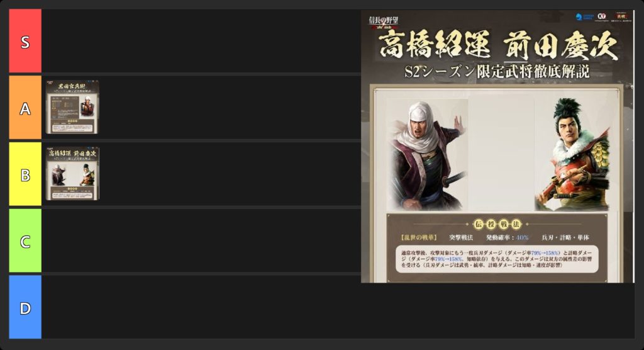Click the KT Koei Tecmo logo
Viewport: 644px width, 350px height.
(602, 16)
